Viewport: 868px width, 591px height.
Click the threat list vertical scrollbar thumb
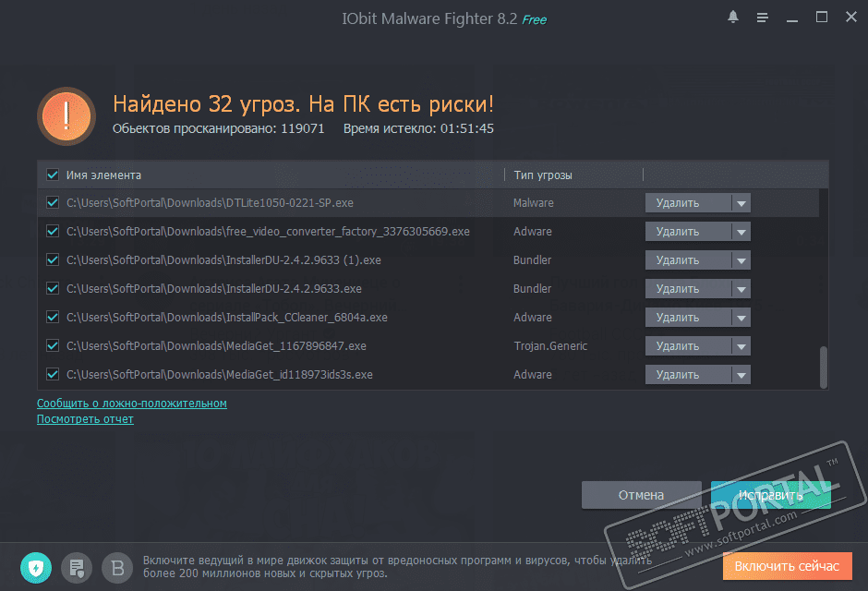point(823,367)
